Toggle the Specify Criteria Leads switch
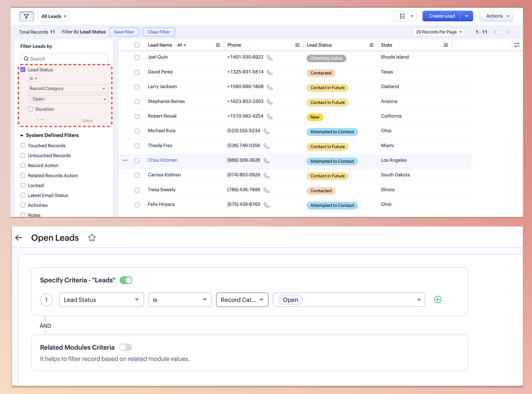Image resolution: width=532 pixels, height=394 pixels. click(x=126, y=280)
